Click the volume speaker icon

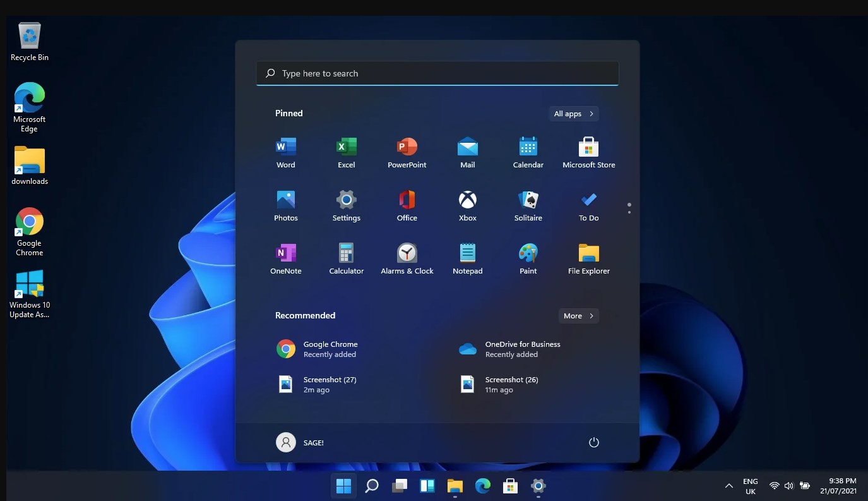coord(789,486)
